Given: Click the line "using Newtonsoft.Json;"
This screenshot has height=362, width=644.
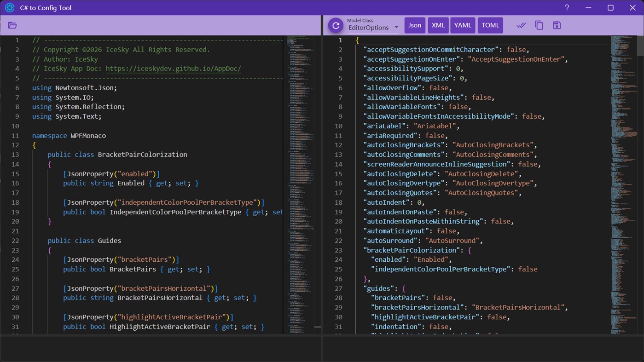Looking at the screenshot, I should pos(75,88).
